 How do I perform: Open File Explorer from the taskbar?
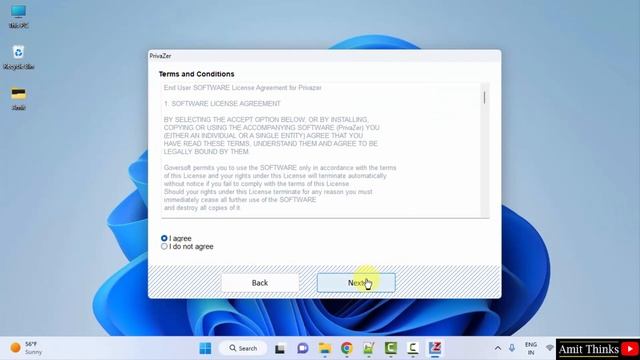325,348
